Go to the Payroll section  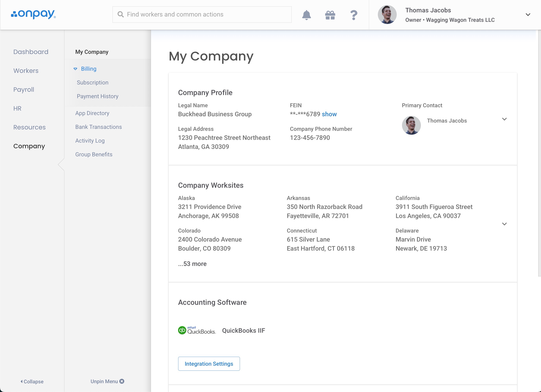(x=24, y=90)
